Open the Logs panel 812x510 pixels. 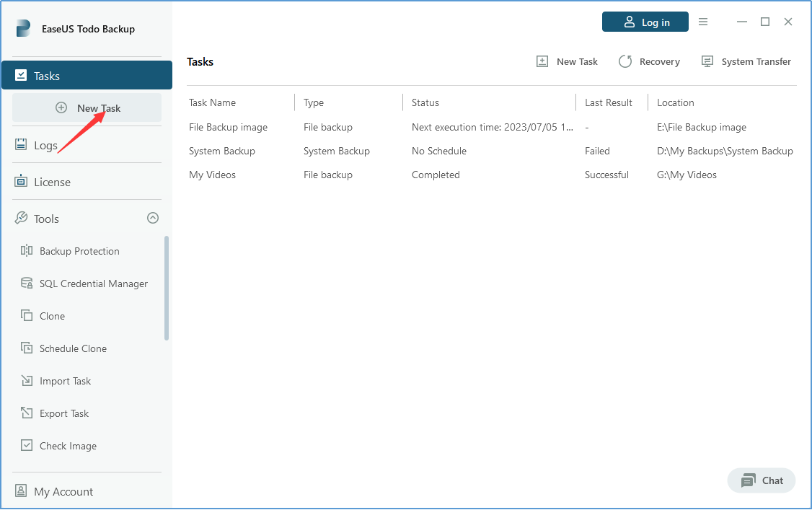coord(43,144)
